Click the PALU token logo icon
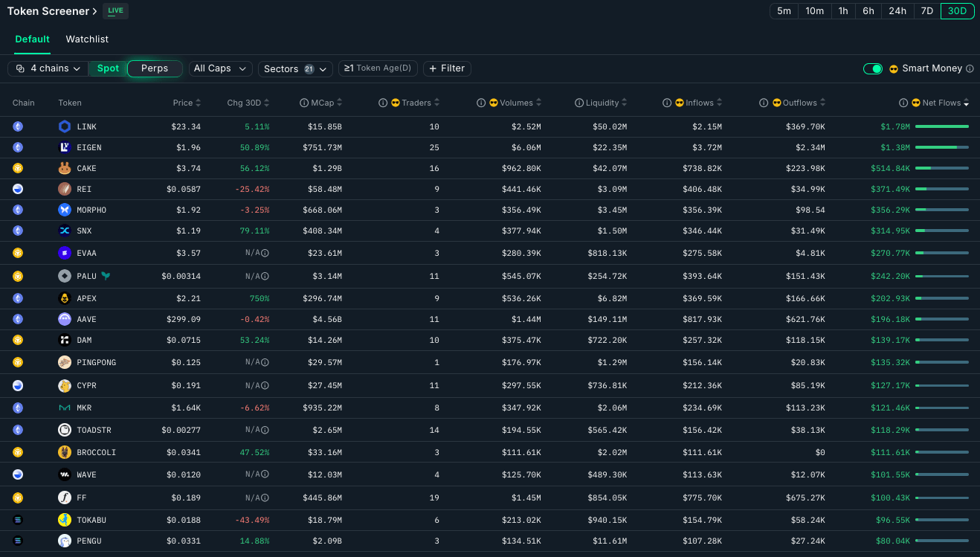This screenshot has width=980, height=557. (65, 276)
